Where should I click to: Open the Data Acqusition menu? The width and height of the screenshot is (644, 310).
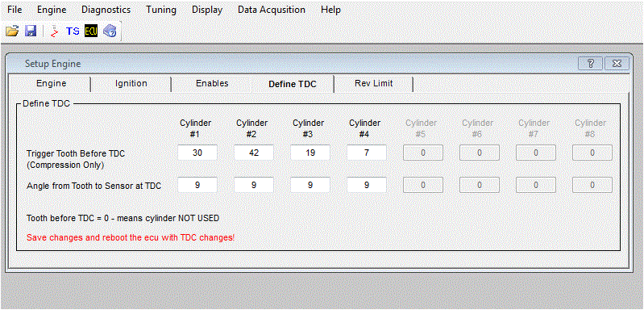pos(272,10)
